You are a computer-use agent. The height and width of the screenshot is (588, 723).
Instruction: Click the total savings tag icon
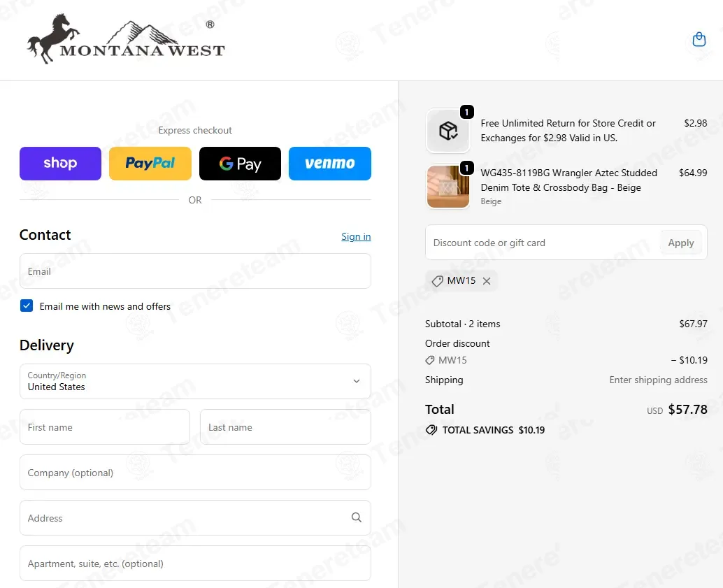click(x=431, y=430)
